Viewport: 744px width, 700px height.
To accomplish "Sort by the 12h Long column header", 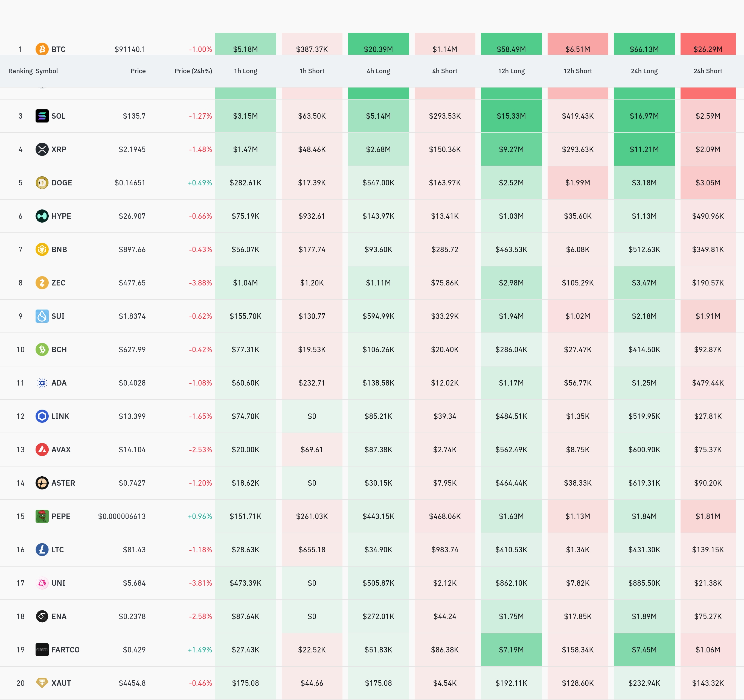I will tap(511, 71).
